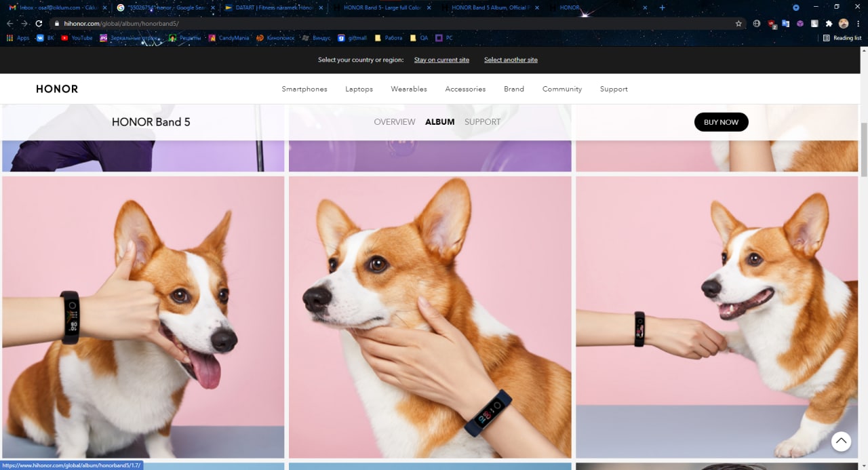Viewport: 868px width, 470px height.
Task: Go back using the browser back arrow
Action: click(9, 23)
